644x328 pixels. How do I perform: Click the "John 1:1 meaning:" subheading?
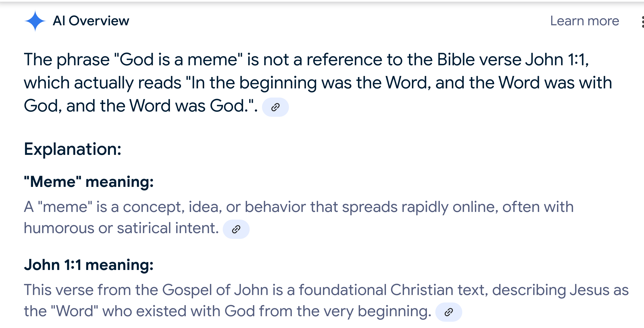coord(89,265)
